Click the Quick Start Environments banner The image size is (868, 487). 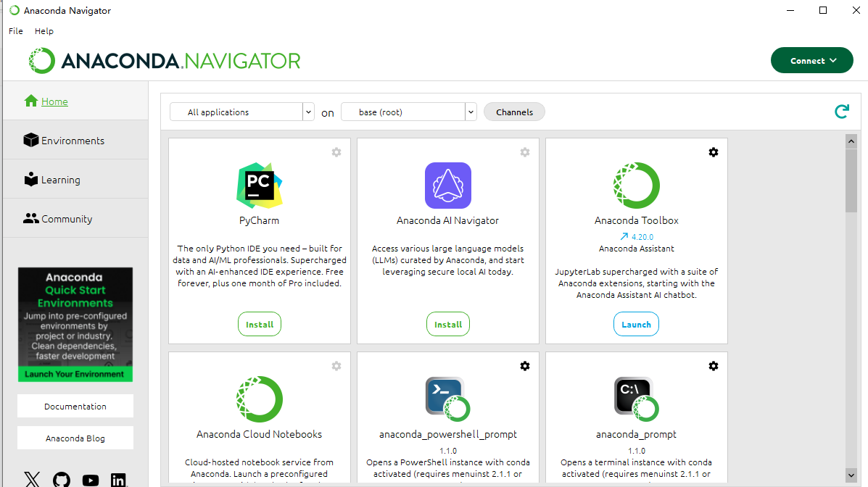[x=75, y=324]
